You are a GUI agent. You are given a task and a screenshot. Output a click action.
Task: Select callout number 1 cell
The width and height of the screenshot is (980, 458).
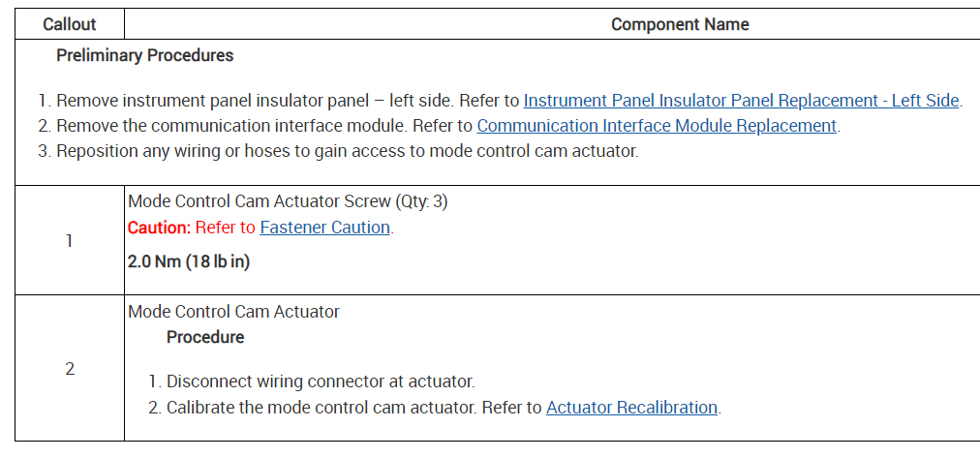[70, 240]
